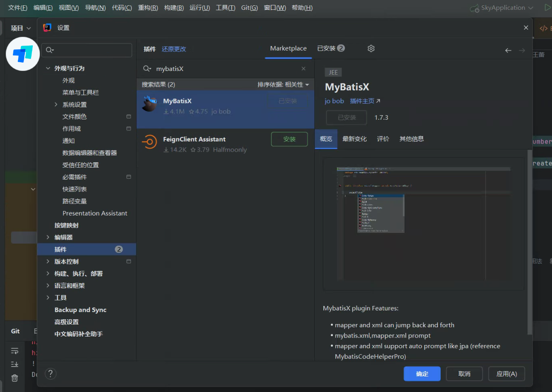Collapse the 外观与行为 tree node
The height and width of the screenshot is (392, 552).
pos(48,68)
